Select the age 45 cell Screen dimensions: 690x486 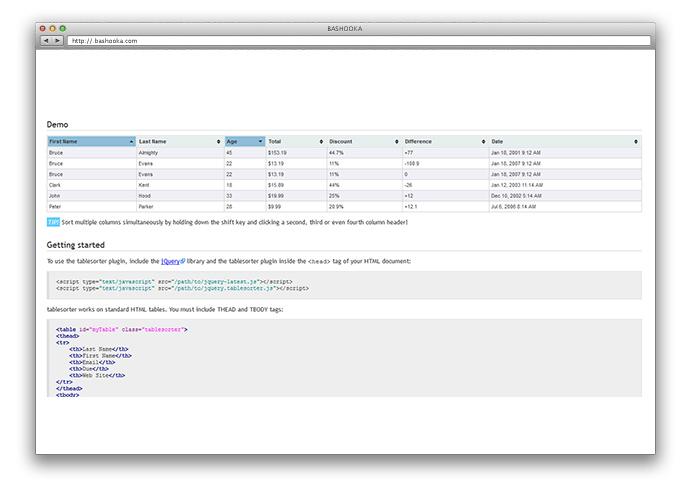point(245,152)
